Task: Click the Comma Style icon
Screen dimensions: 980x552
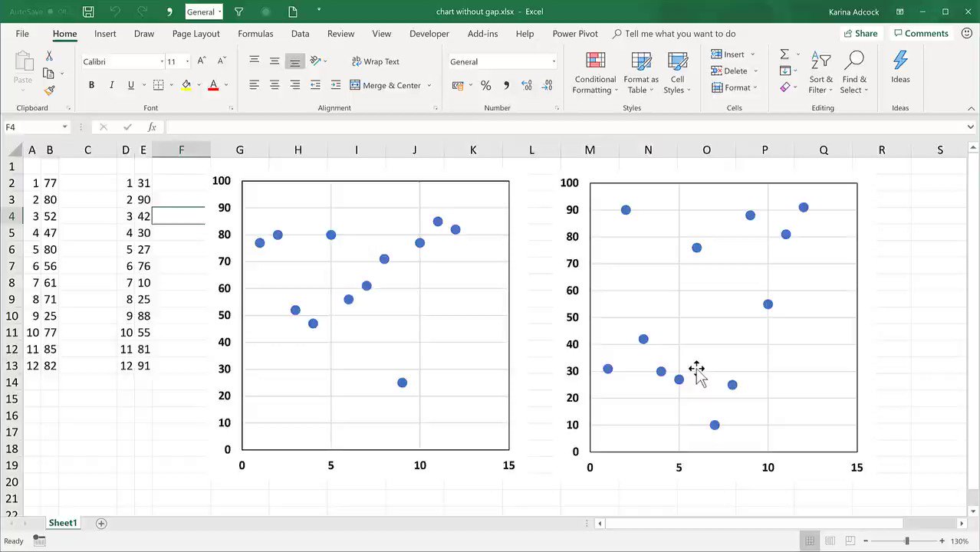Action: pos(506,85)
